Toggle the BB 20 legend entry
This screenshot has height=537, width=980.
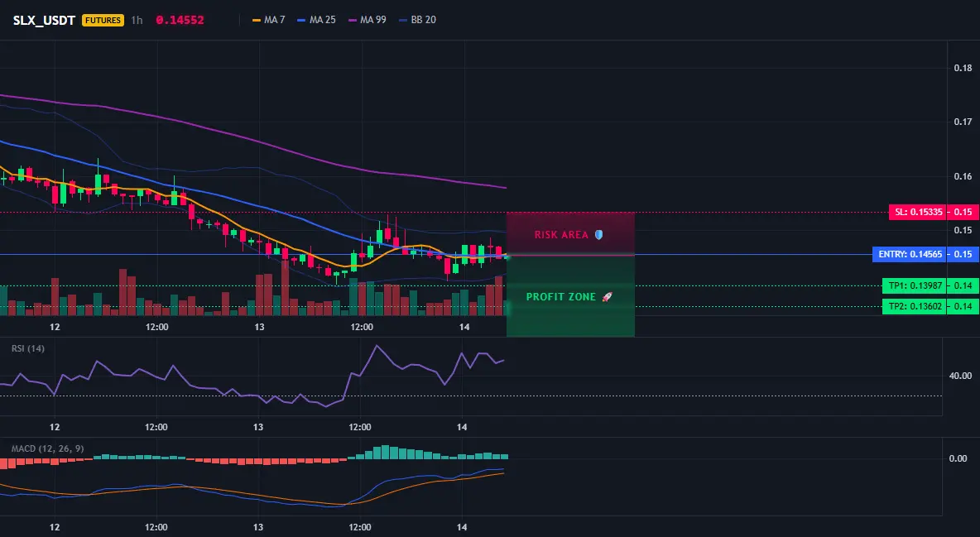tap(418, 20)
